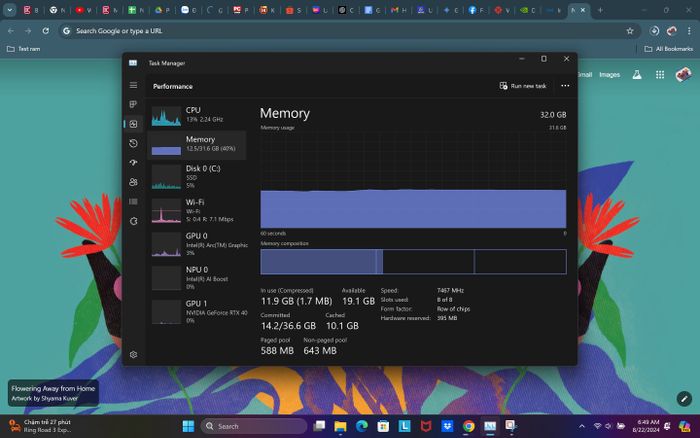Open App history page in Task Manager
Screen dimensions: 700x438
point(133,143)
